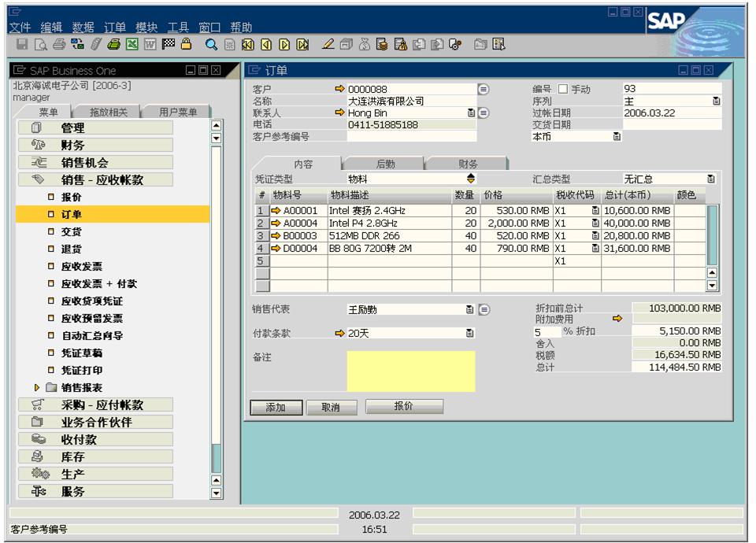The image size is (756, 543).
Task: Click the round icon next to customer code
Action: [483, 89]
